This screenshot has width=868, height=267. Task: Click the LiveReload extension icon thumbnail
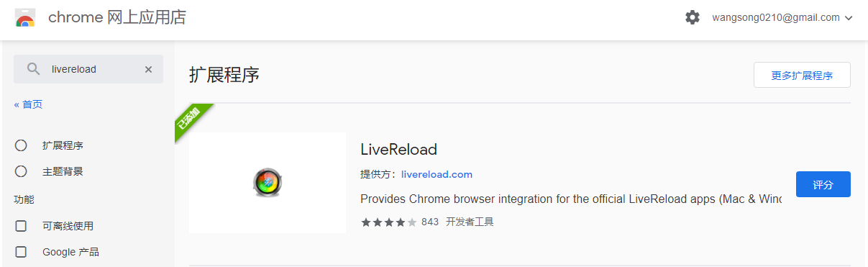coord(268,183)
